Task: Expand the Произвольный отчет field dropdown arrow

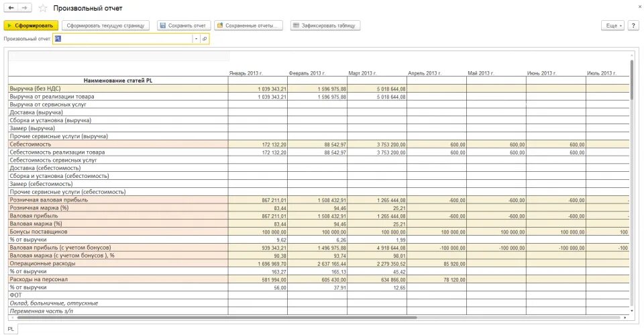Action: tap(197, 39)
